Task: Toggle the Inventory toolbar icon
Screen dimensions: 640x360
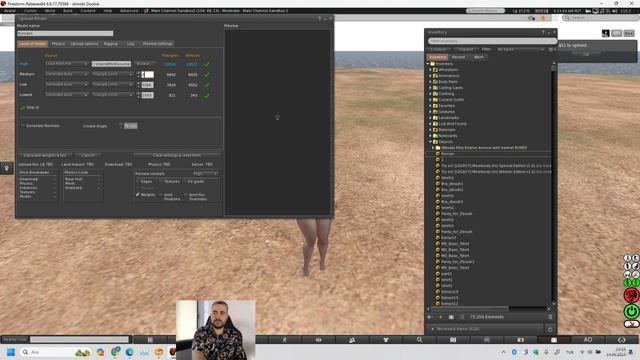Action: [554, 340]
